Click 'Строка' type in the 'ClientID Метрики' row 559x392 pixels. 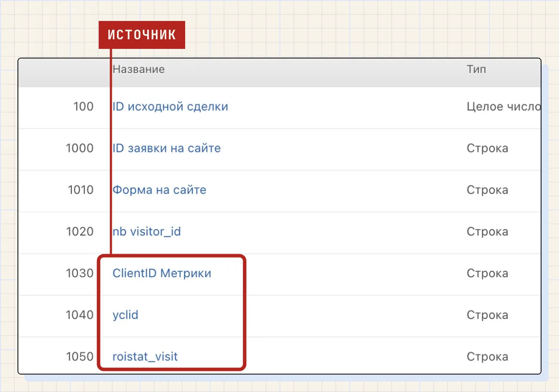point(487,273)
